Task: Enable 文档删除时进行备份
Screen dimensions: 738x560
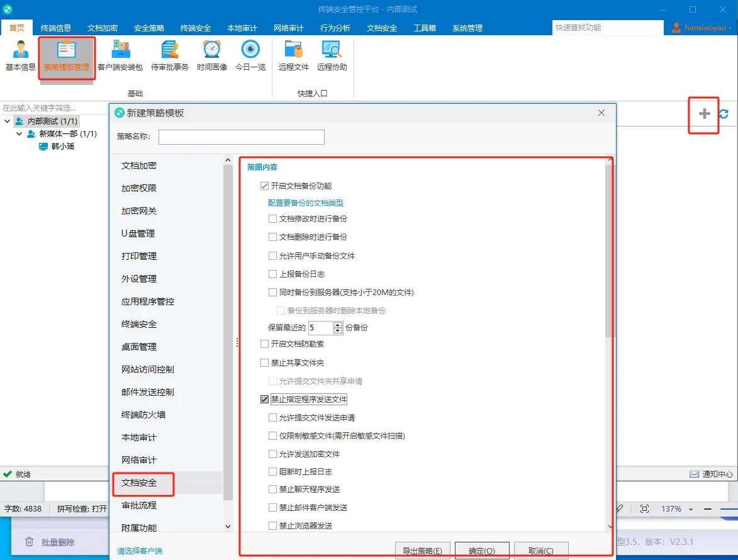Action: click(272, 237)
